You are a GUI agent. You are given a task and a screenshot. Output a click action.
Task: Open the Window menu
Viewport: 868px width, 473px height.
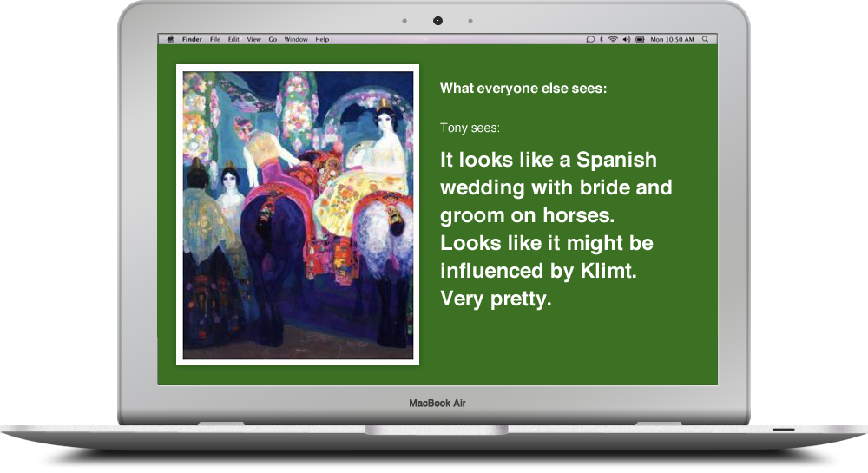click(x=296, y=39)
